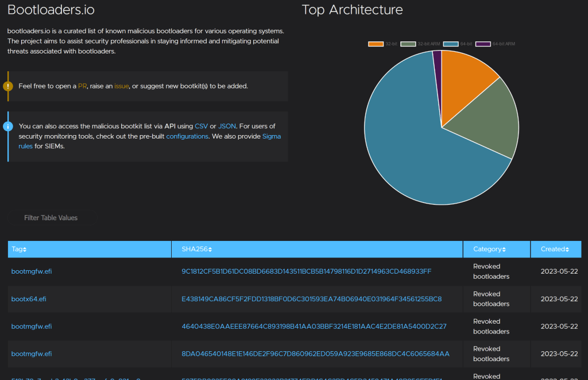Click the sort arrows next to Created
The width and height of the screenshot is (588, 380).
coord(567,250)
